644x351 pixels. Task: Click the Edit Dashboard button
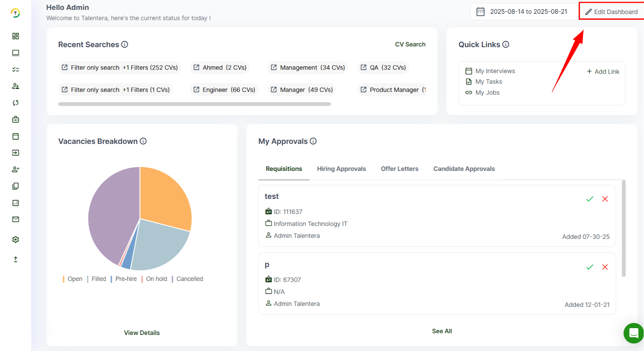tap(611, 12)
